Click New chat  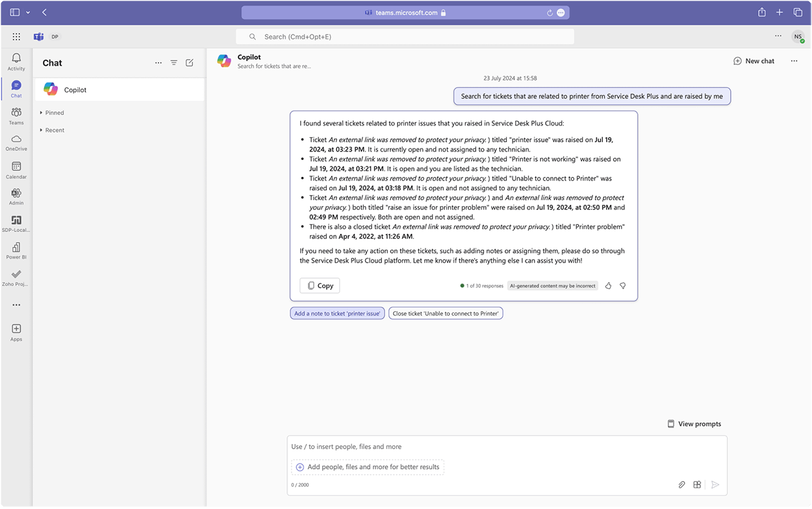pyautogui.click(x=754, y=61)
